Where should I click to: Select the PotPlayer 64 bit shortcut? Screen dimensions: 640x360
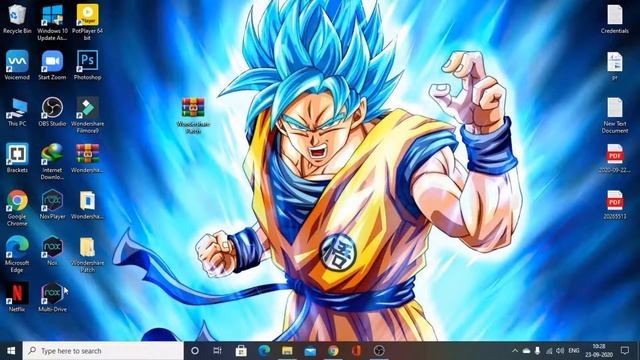(x=87, y=22)
